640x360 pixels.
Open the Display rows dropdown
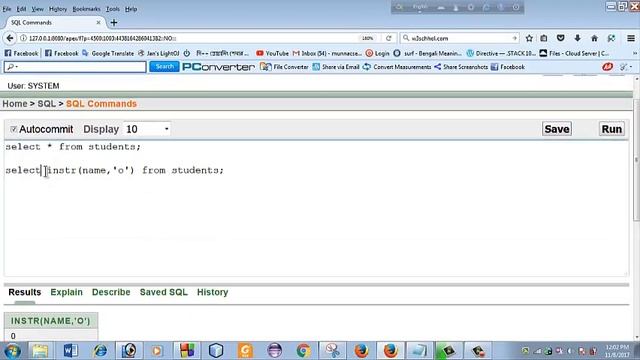tap(147, 129)
